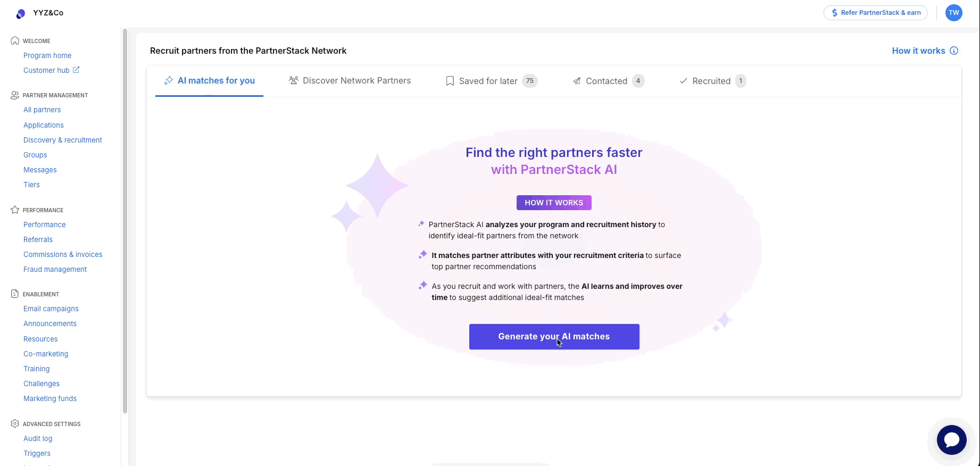
Task: Open the Recruited tab
Action: pos(713,81)
